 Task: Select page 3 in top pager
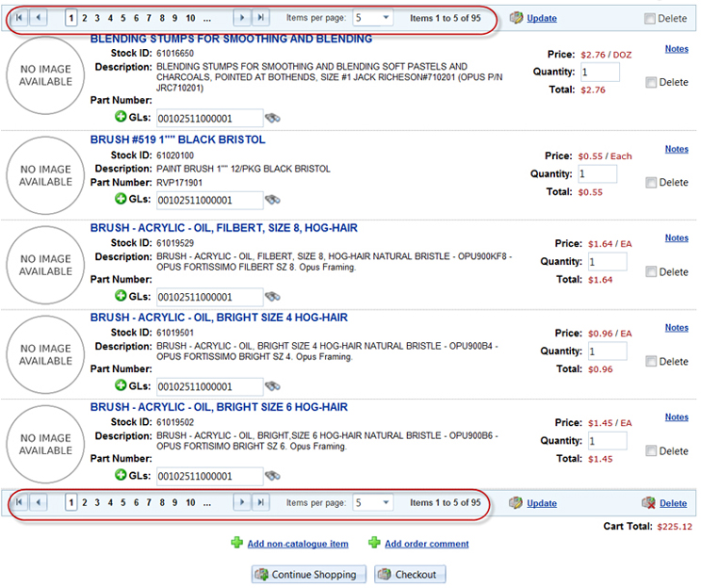point(97,18)
